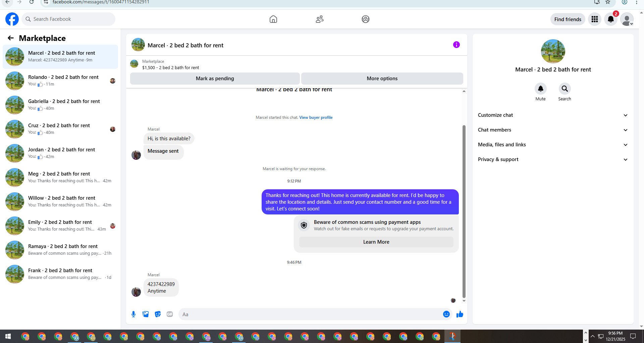The height and width of the screenshot is (343, 644).
Task: Open Frank conversation in list
Action: 60,274
